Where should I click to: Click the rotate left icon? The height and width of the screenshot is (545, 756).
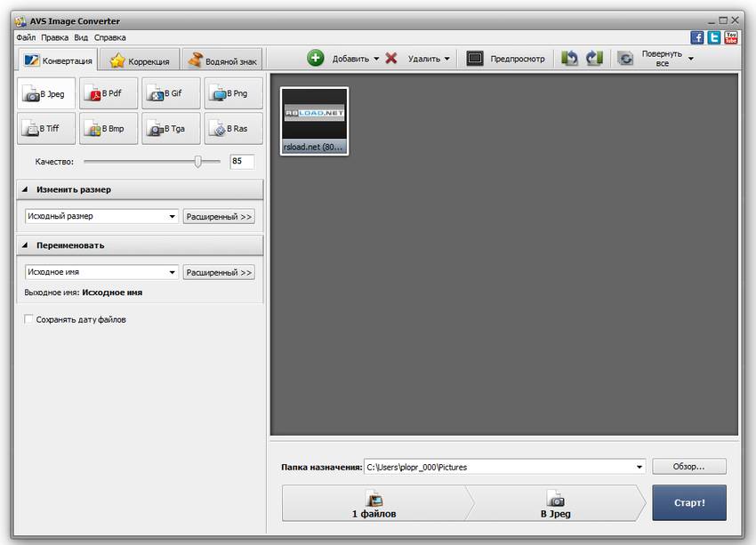click(569, 57)
